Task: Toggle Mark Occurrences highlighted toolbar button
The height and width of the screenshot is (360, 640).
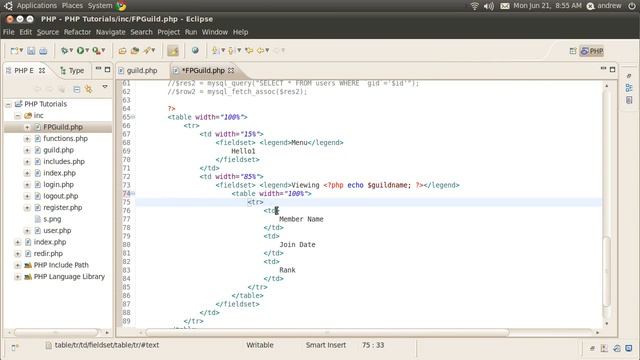Action: tap(173, 51)
